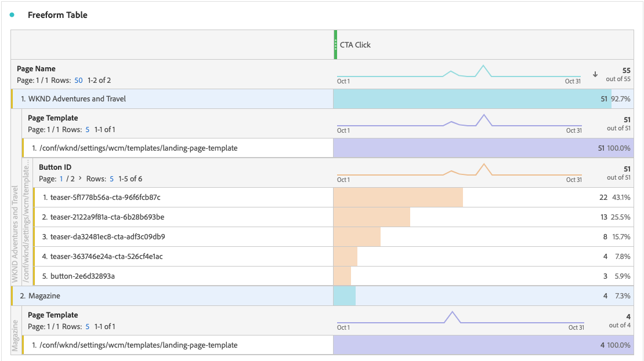Click the orange bar for the 43.1% row
This screenshot has height=361, width=644.
click(x=398, y=198)
